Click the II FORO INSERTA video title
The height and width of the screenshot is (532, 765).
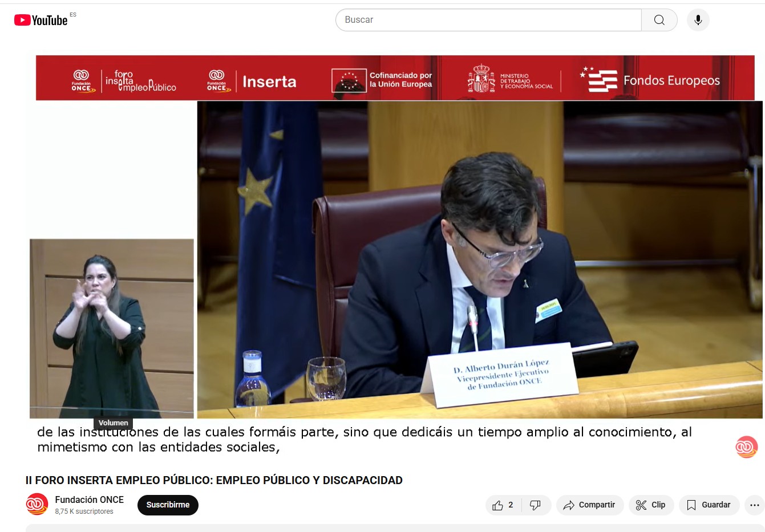[x=214, y=480]
